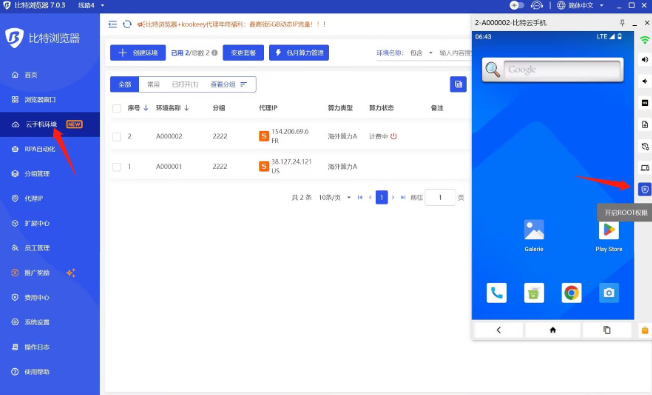The height and width of the screenshot is (395, 652).
Task: Open the 查看分组 filter
Action: tap(228, 84)
